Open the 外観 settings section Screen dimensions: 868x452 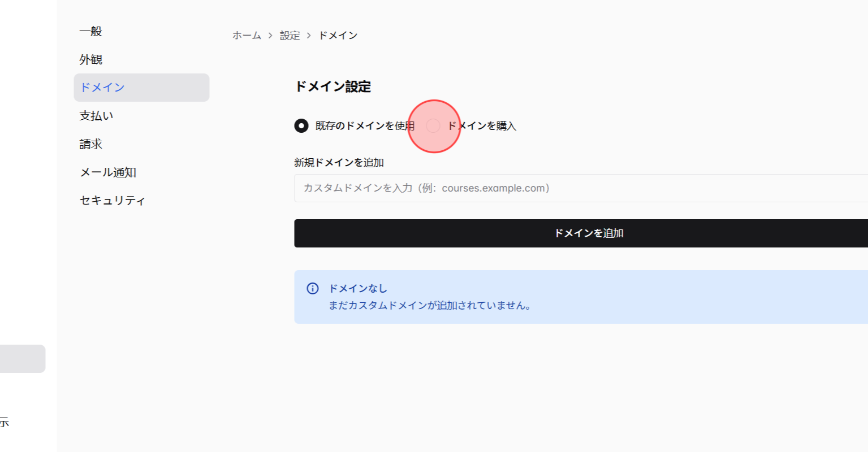pyautogui.click(x=90, y=59)
